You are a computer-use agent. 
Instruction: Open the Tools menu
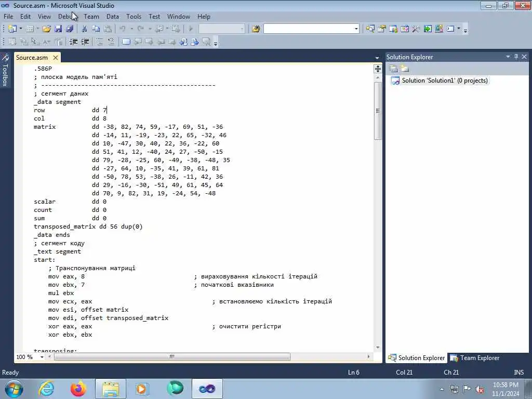pyautogui.click(x=134, y=16)
